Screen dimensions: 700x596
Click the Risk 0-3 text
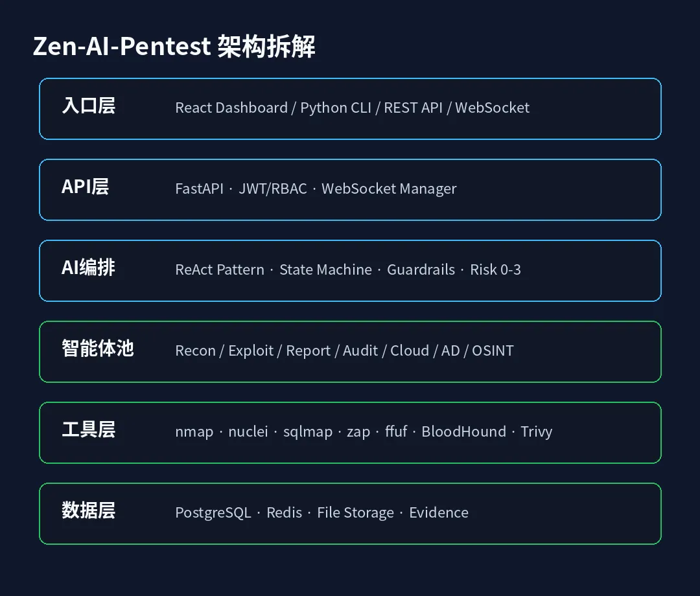pyautogui.click(x=496, y=270)
